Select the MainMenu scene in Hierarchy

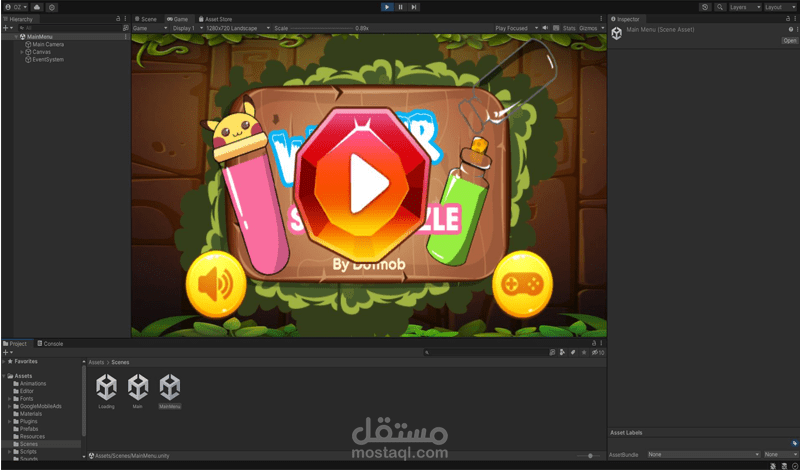(x=39, y=37)
